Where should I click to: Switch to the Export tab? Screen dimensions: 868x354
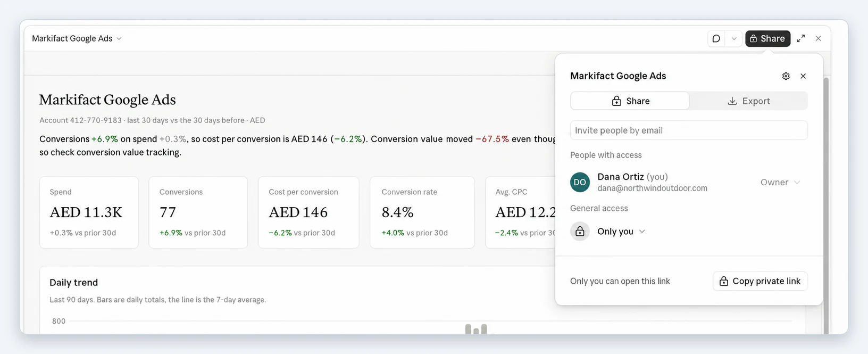[748, 101]
